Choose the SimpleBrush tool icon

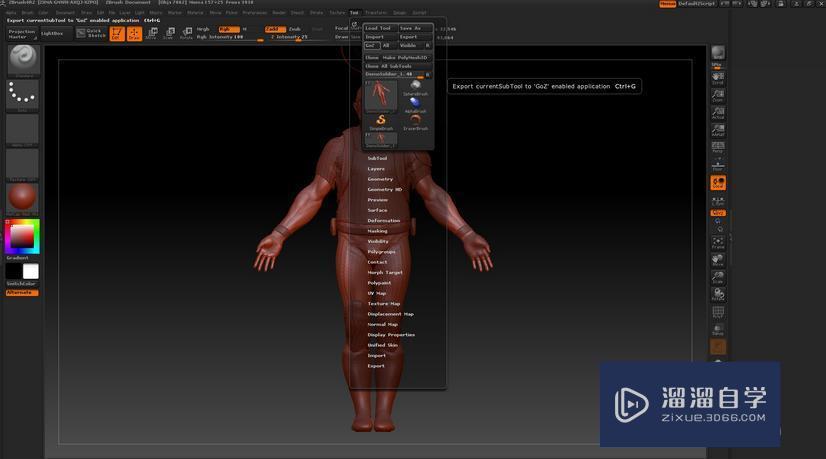pyautogui.click(x=381, y=121)
